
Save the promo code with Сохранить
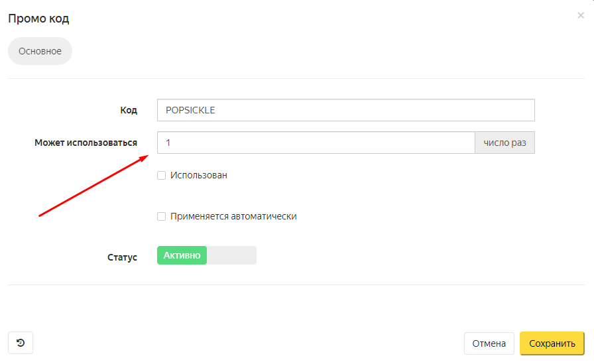[552, 343]
